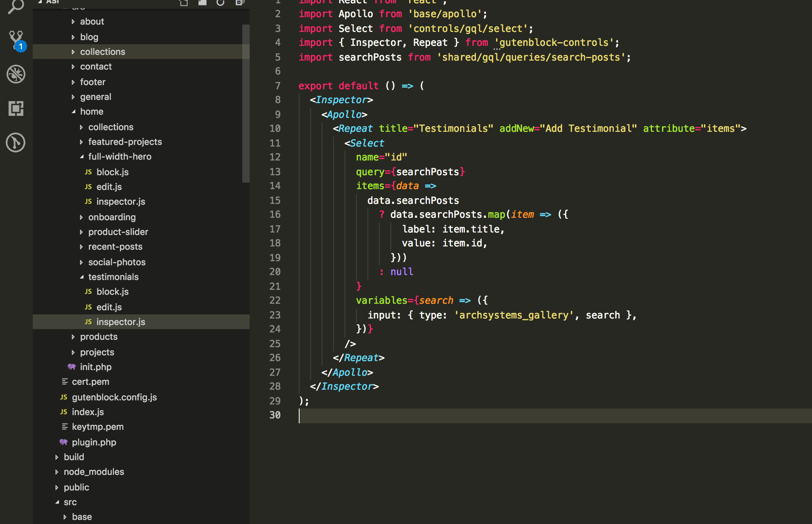
Task: Select the products folder
Action: (99, 337)
